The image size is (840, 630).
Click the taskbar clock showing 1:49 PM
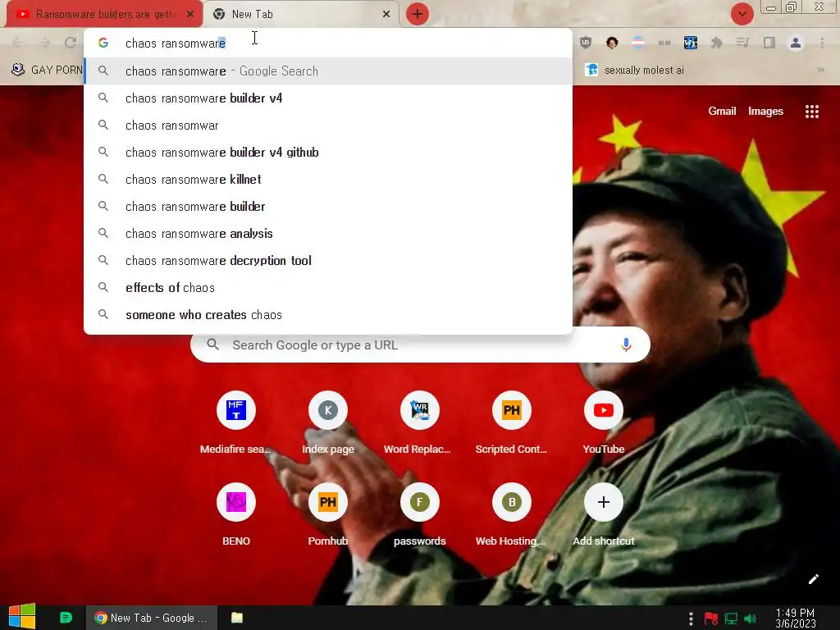[795, 618]
